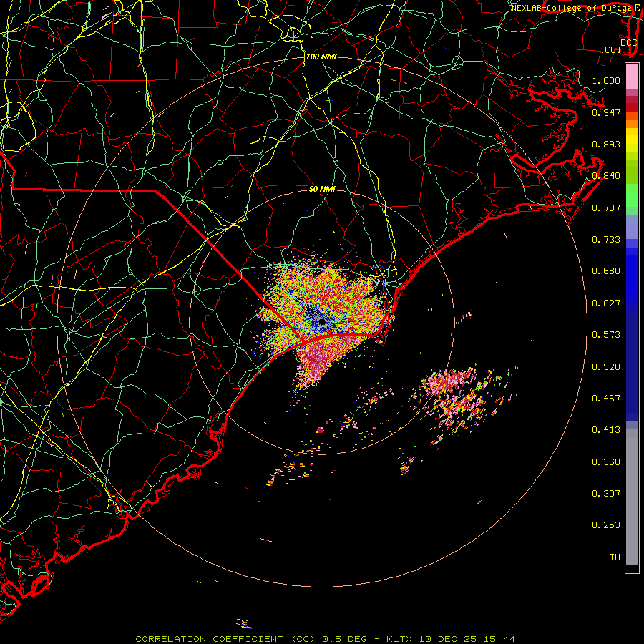Click the 0.627 scale value
Screen dimensions: 644x644
tap(606, 303)
